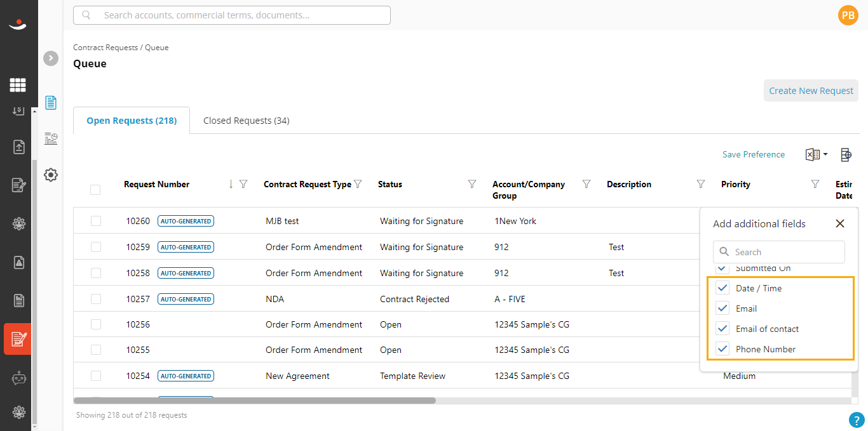Open the column chooser icon

point(846,154)
